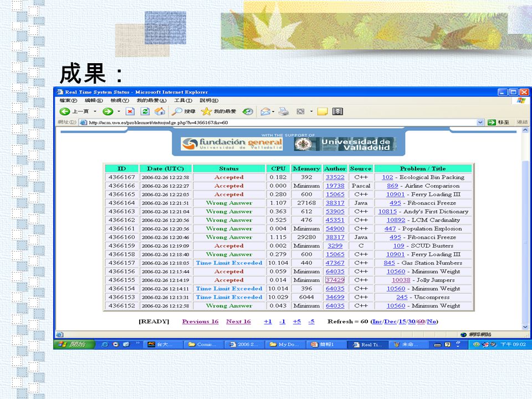Click the -5 navigation link
The image size is (532, 399).
311,321
